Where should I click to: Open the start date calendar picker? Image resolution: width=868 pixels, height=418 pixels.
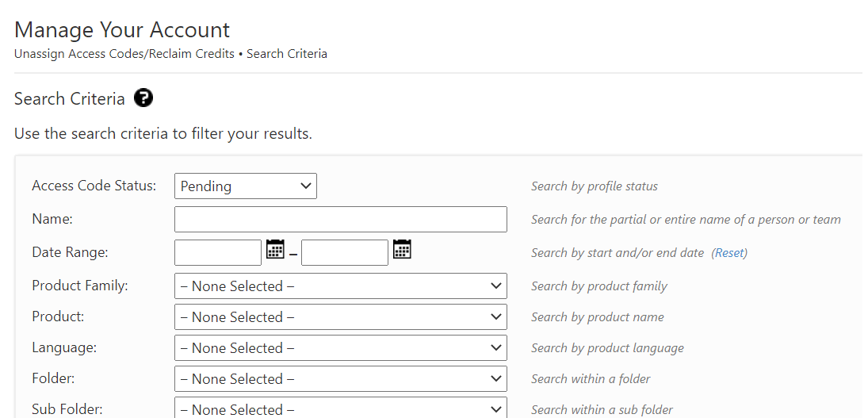[275, 249]
